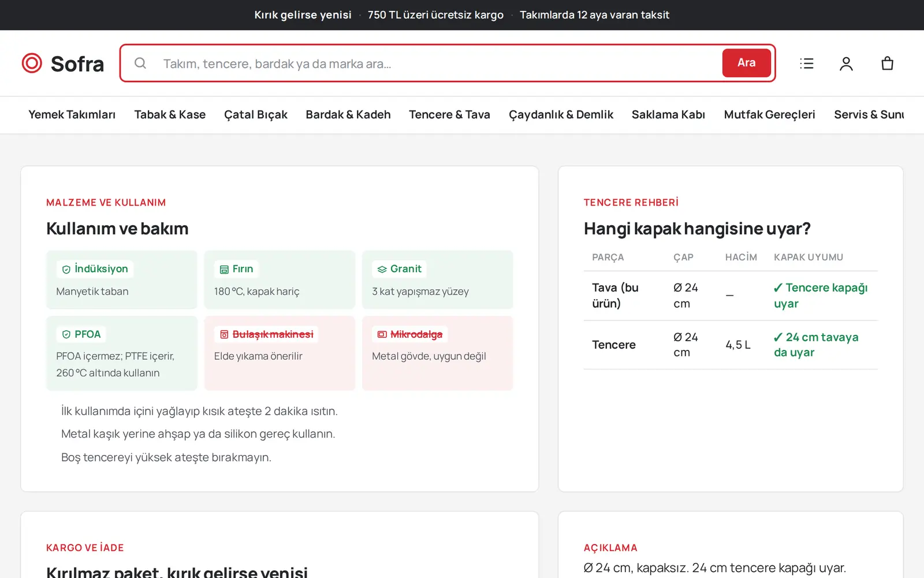Image resolution: width=924 pixels, height=578 pixels.
Task: Click the 'KAPAK UYUMU' column header
Action: pos(808,257)
